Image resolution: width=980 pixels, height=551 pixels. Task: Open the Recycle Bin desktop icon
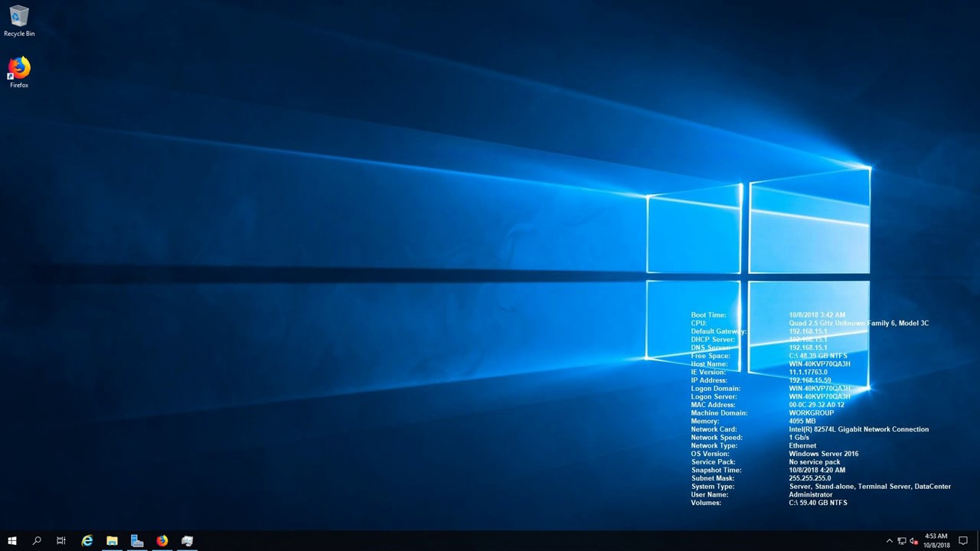coord(19,16)
